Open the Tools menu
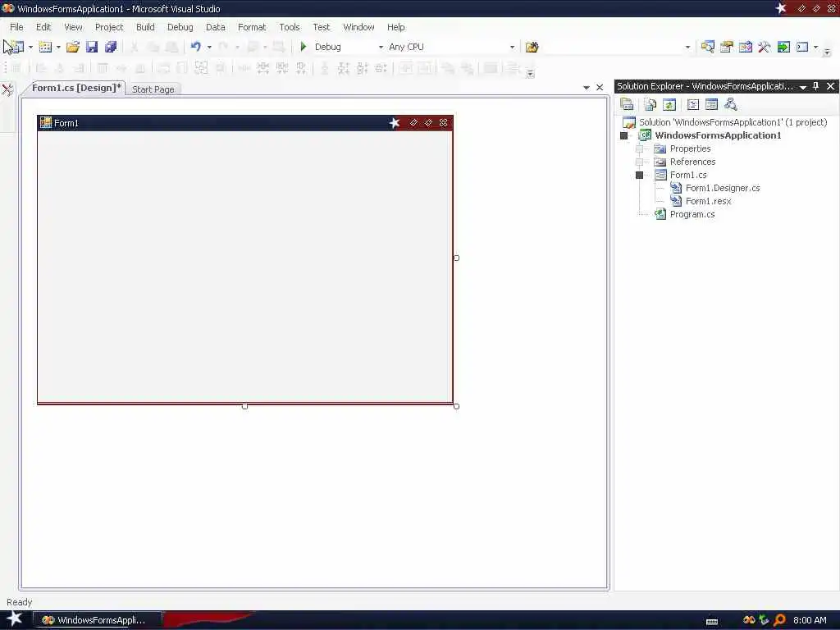The height and width of the screenshot is (630, 840). (x=290, y=27)
